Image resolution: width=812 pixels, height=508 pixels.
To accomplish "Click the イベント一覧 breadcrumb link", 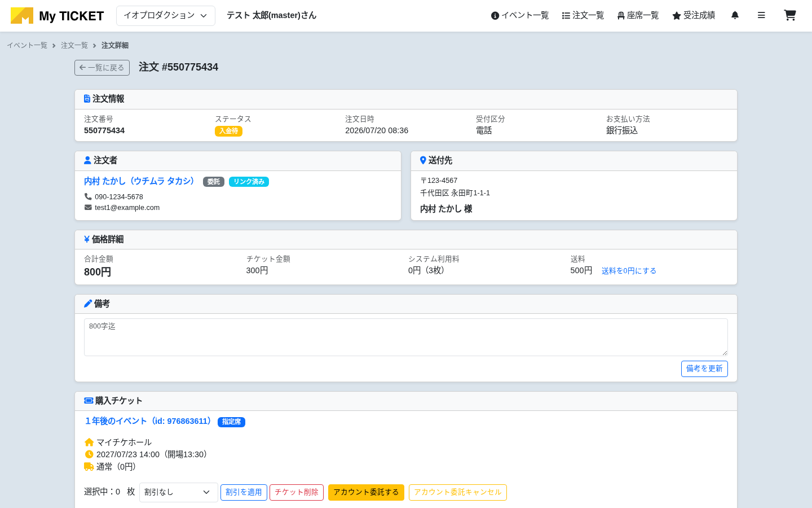I will 27,45.
